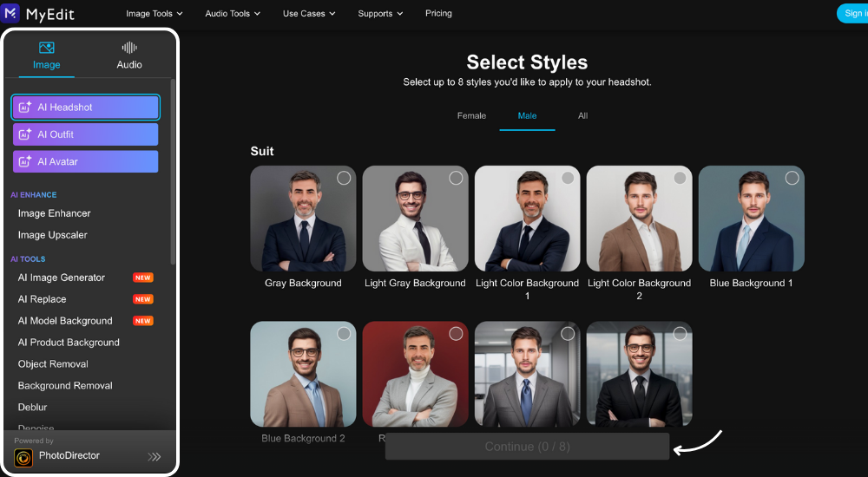This screenshot has height=477, width=868.
Task: Switch to the Female styles tab
Action: tap(471, 115)
